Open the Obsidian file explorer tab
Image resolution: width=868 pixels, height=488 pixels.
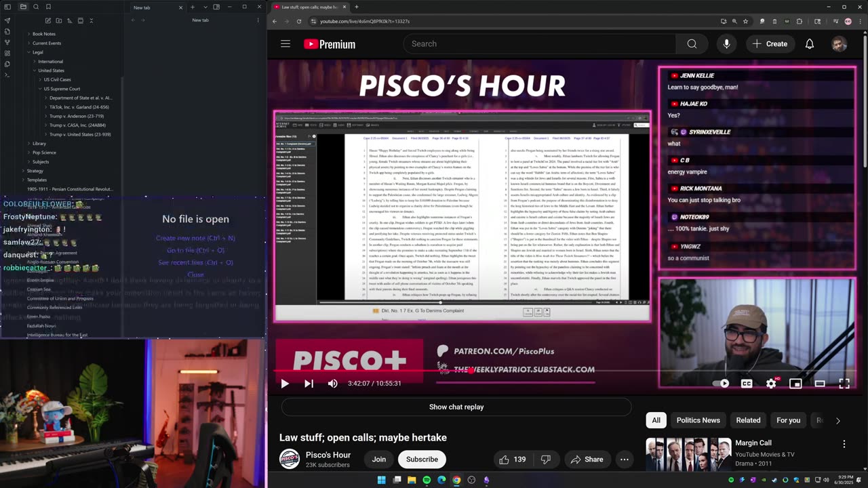23,7
